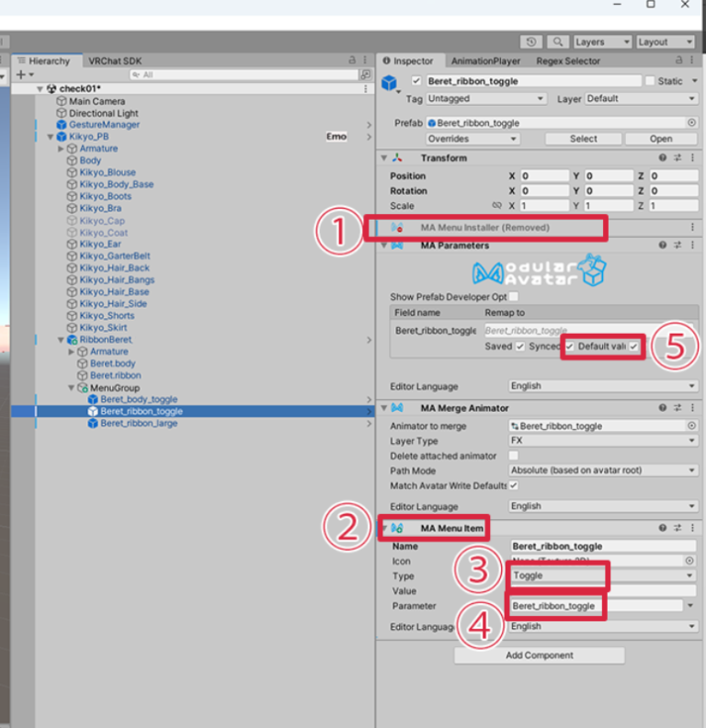The image size is (706, 728).
Task: Switch to the AnimationPlayer tab
Action: [485, 61]
